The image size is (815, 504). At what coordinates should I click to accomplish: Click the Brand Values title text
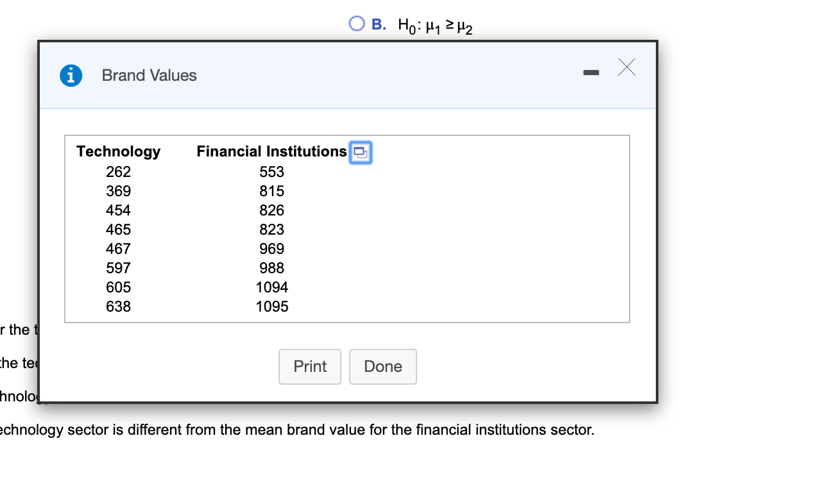(x=148, y=75)
